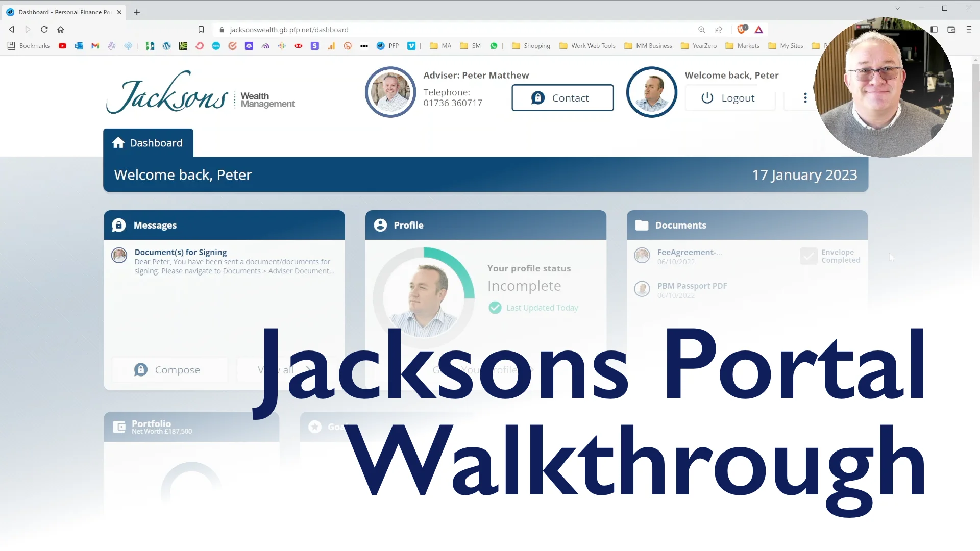980x551 pixels.
Task: Click the Portfolio card header
Action: pos(191,427)
